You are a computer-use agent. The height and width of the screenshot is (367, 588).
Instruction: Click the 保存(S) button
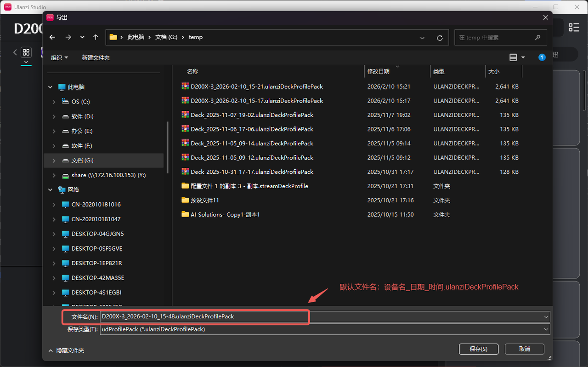tap(478, 349)
